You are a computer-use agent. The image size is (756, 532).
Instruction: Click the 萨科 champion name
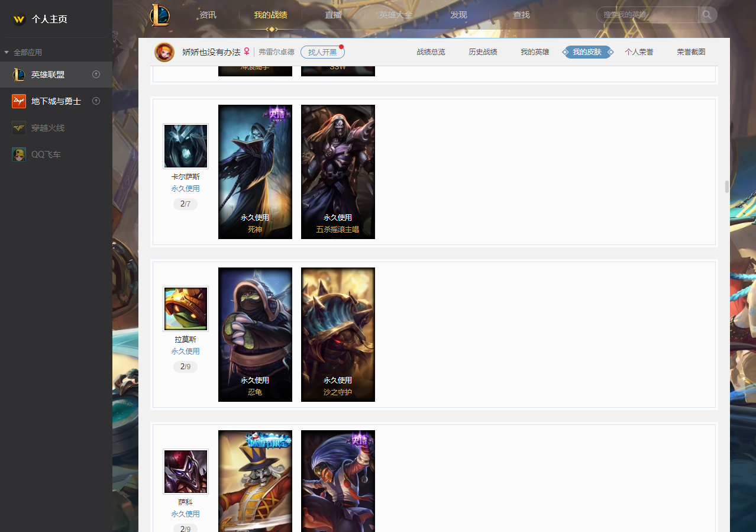186,502
